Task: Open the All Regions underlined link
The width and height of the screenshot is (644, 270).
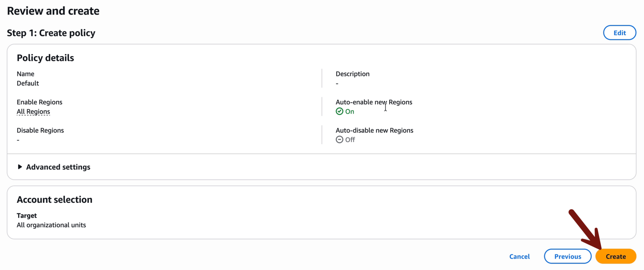Action: click(x=33, y=112)
